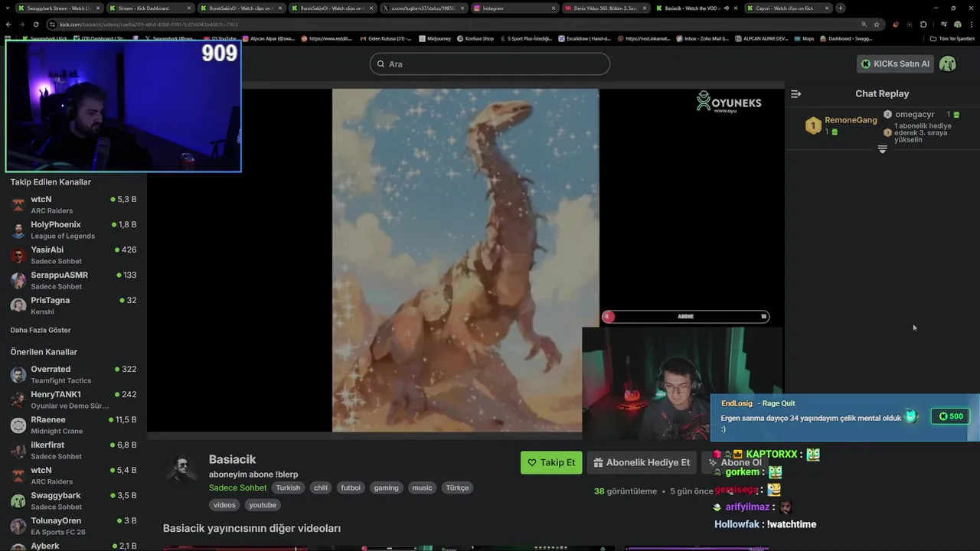This screenshot has height=551, width=980.
Task: Click the main dinosaur video player
Action: 465,260
